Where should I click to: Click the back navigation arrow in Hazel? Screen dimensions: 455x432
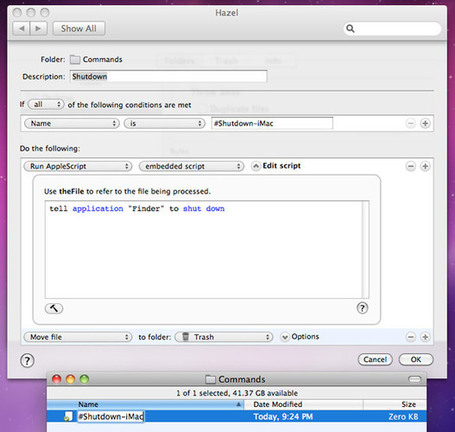pos(21,29)
